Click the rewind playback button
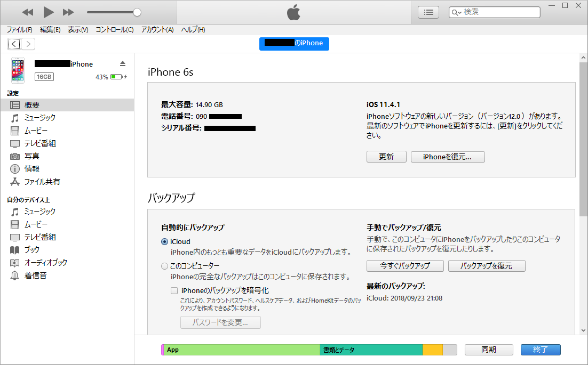588x365 pixels. click(28, 12)
